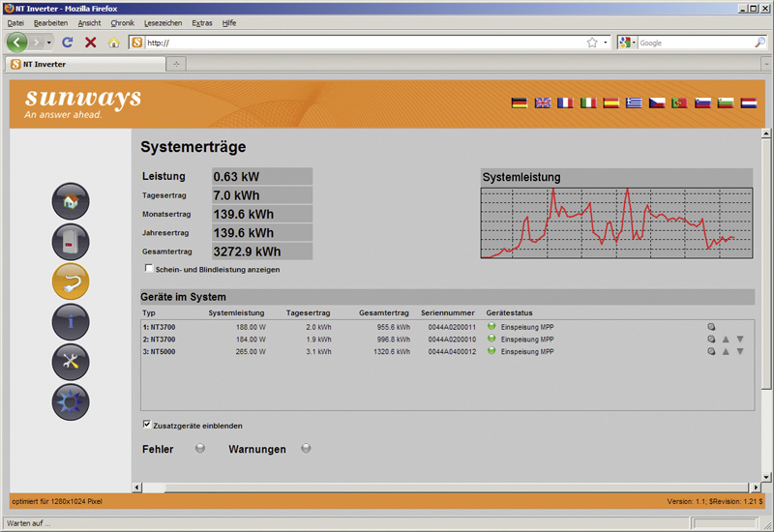Open the history dropdown next to forward button
This screenshot has height=532, width=774.
49,43
